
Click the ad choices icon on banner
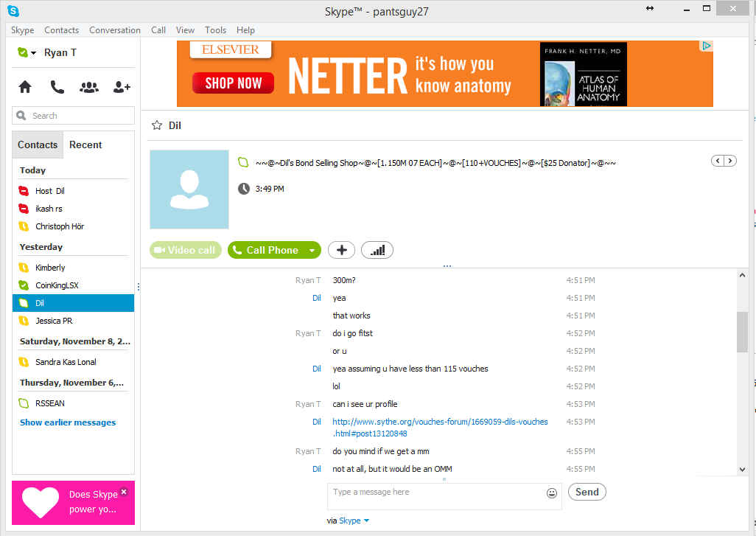(x=707, y=46)
